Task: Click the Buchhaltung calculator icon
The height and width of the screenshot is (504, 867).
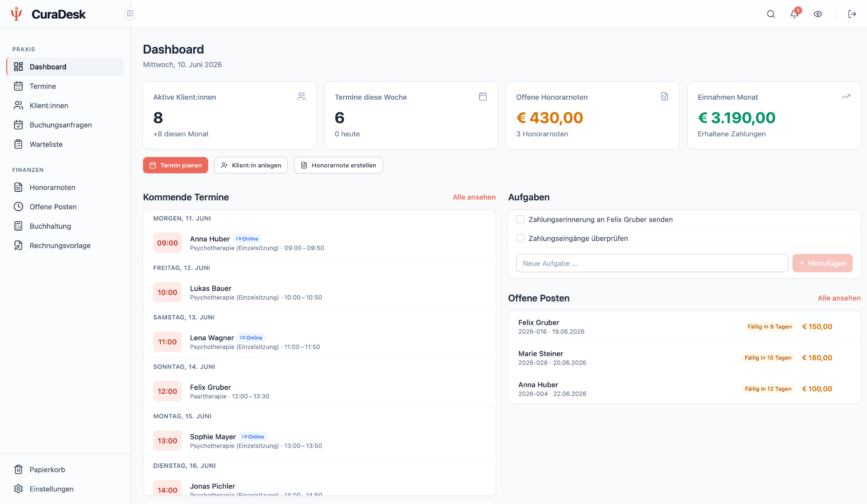Action: pos(19,226)
